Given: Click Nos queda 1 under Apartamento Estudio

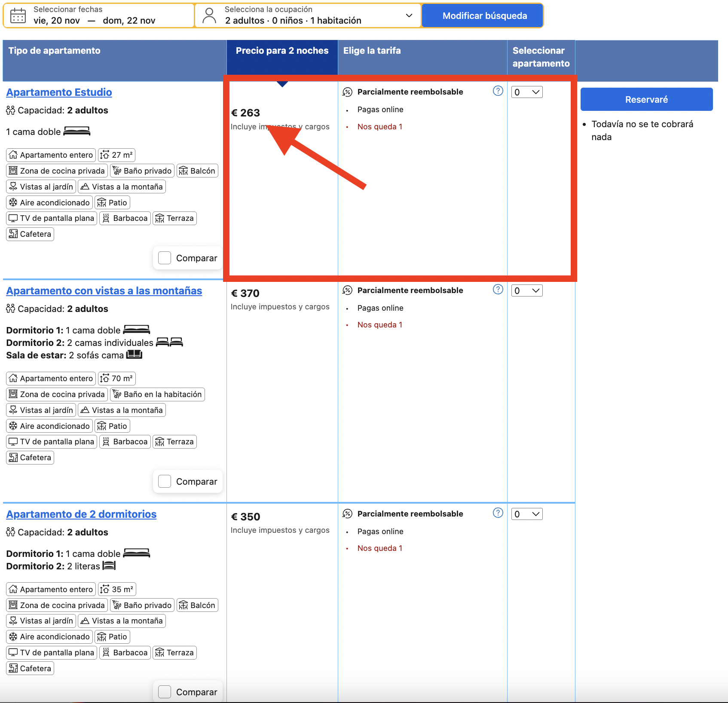Looking at the screenshot, I should 380,127.
